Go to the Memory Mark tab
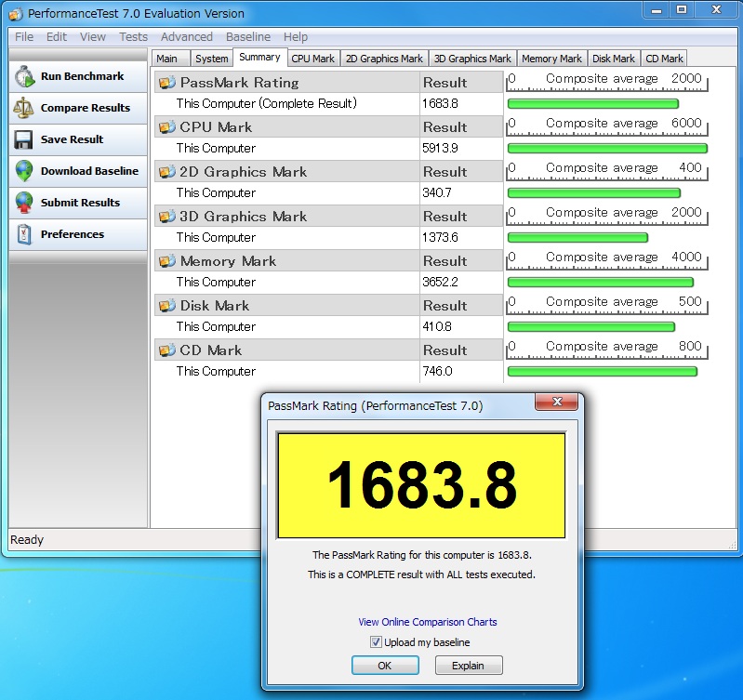This screenshot has height=700, width=743. [x=551, y=59]
